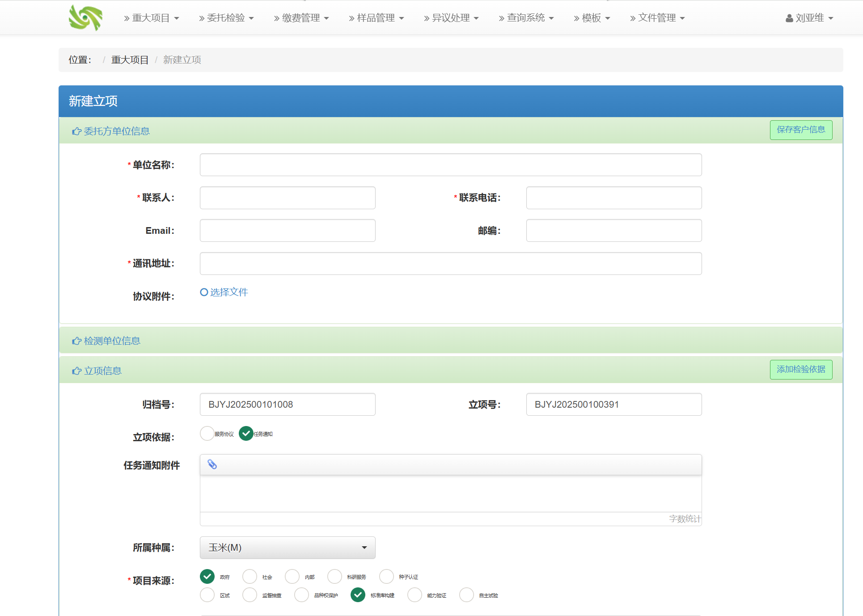The width and height of the screenshot is (863, 616).
Task: Click the hand icon beside 检测单位信息
Action: pos(76,341)
